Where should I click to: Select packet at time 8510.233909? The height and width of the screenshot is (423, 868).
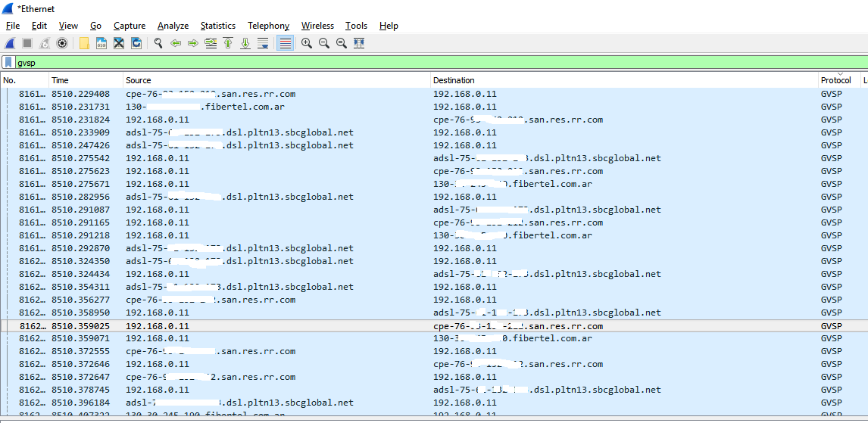pyautogui.click(x=434, y=132)
